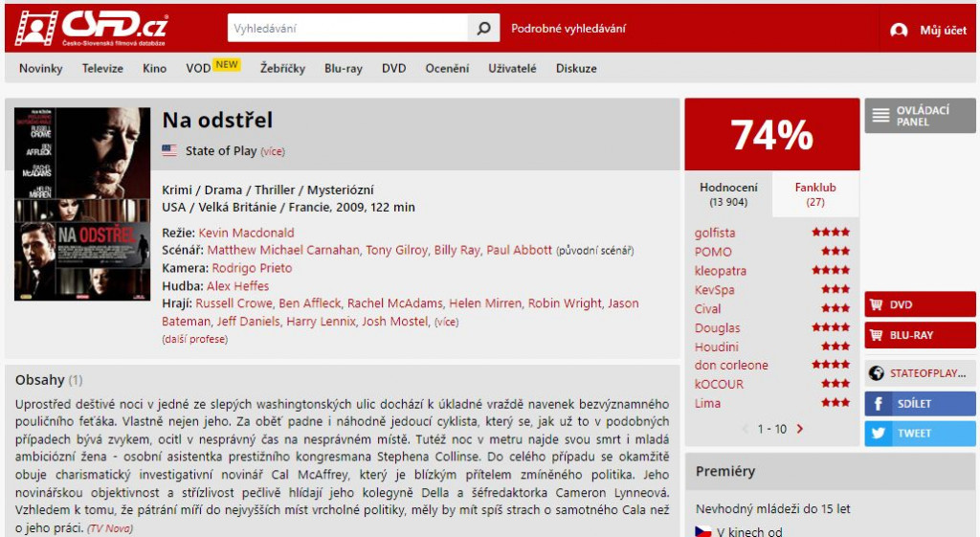The image size is (980, 537).
Task: Open Můj účet account menu
Action: (943, 30)
